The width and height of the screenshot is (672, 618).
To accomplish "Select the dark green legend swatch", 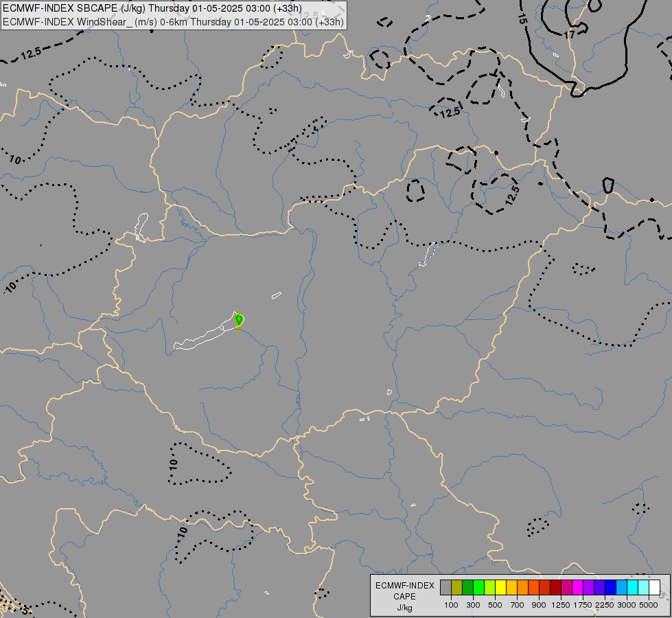I will pyautogui.click(x=468, y=587).
